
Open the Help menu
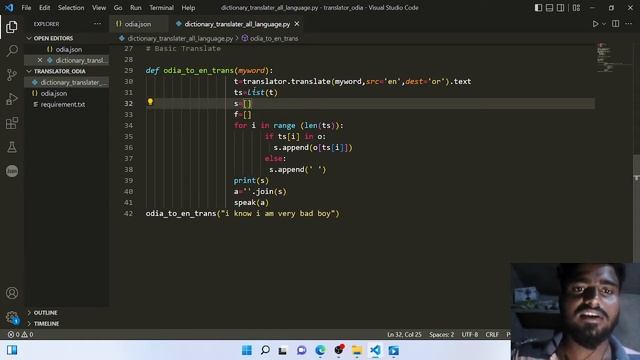point(188,8)
